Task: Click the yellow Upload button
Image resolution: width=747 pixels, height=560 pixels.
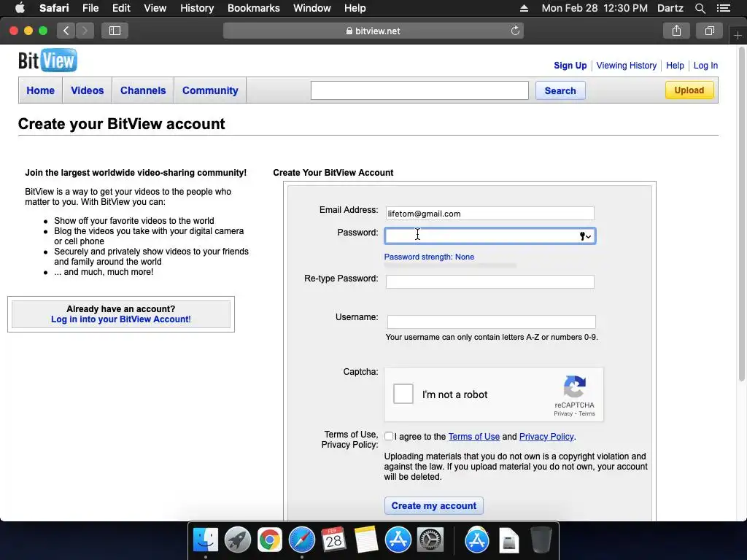Action: 689,90
